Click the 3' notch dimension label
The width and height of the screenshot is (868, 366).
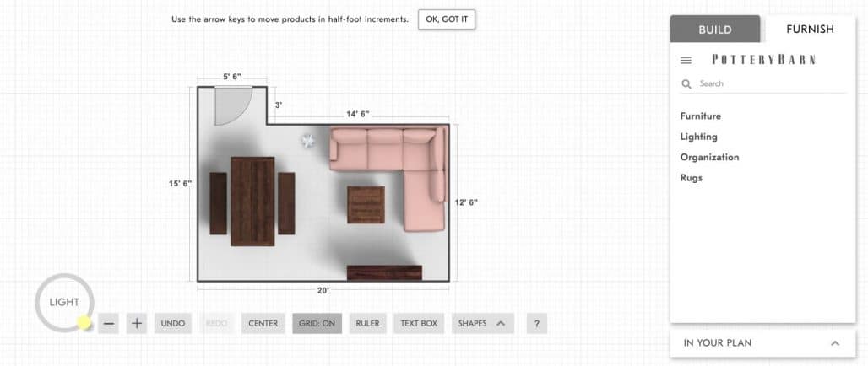click(279, 105)
